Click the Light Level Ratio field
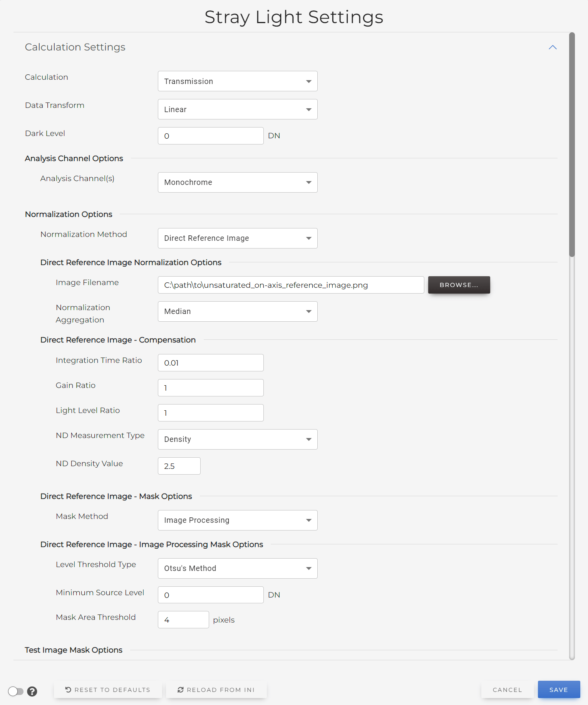 coord(211,413)
